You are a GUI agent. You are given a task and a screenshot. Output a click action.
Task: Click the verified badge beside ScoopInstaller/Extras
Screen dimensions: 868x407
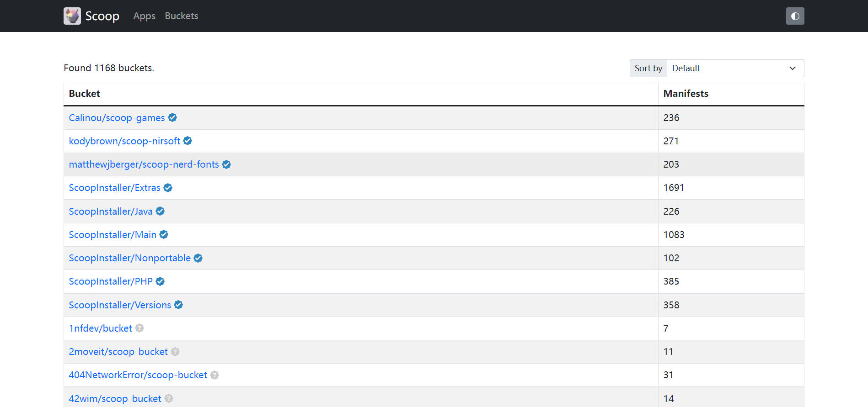click(167, 187)
